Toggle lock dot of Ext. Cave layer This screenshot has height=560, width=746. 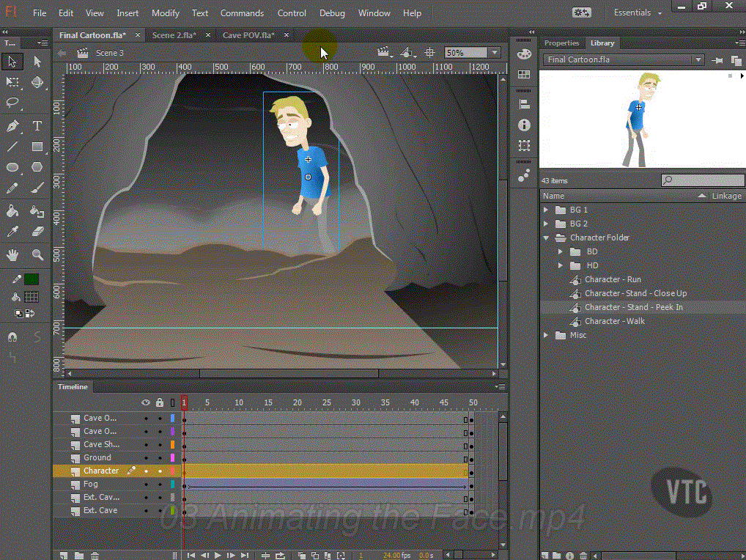[160, 511]
